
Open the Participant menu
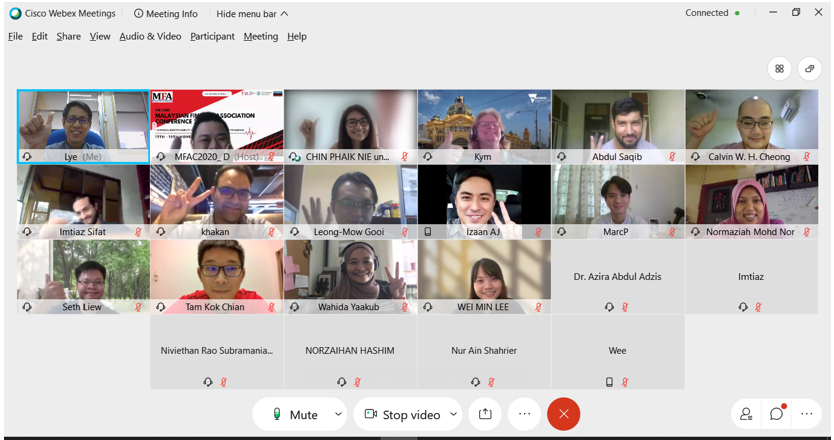212,36
